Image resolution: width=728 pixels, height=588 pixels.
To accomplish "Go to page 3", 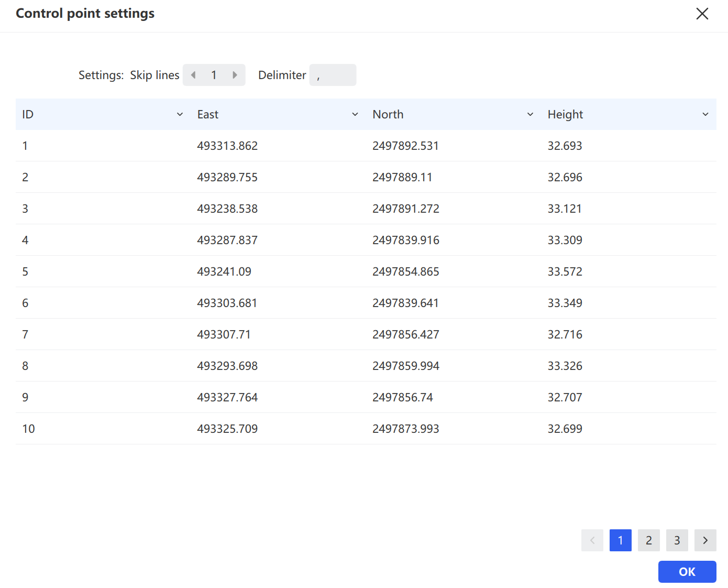I will click(677, 540).
